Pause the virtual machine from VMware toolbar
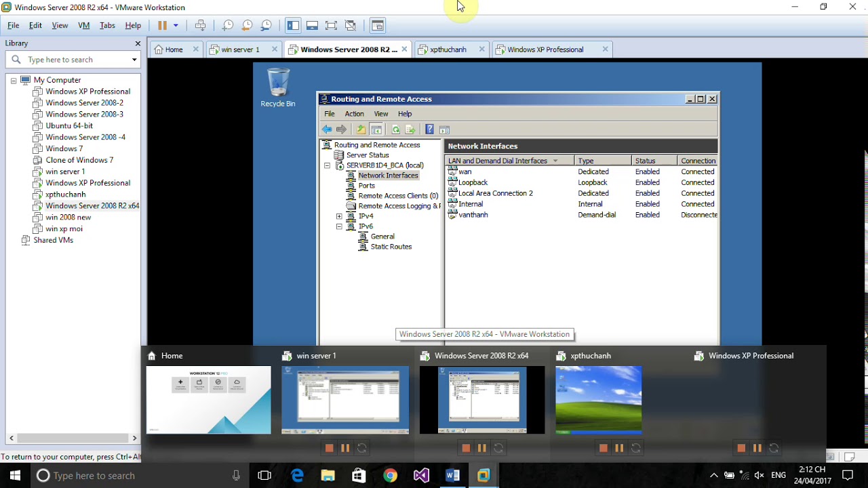This screenshot has height=488, width=868. [162, 26]
